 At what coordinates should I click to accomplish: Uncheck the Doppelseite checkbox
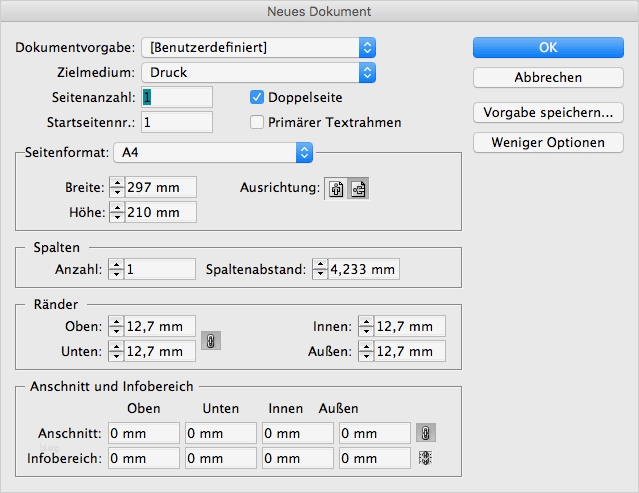tap(257, 97)
